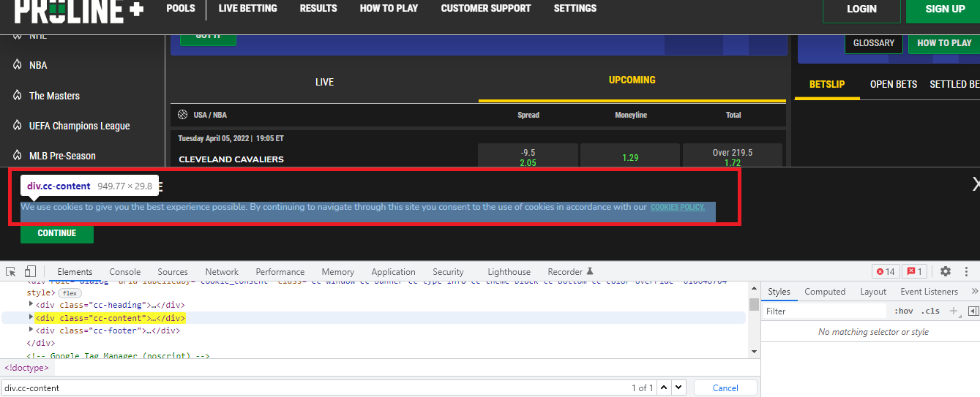Open the COOKIES POLICY link
Image resolution: width=980 pixels, height=397 pixels.
678,208
